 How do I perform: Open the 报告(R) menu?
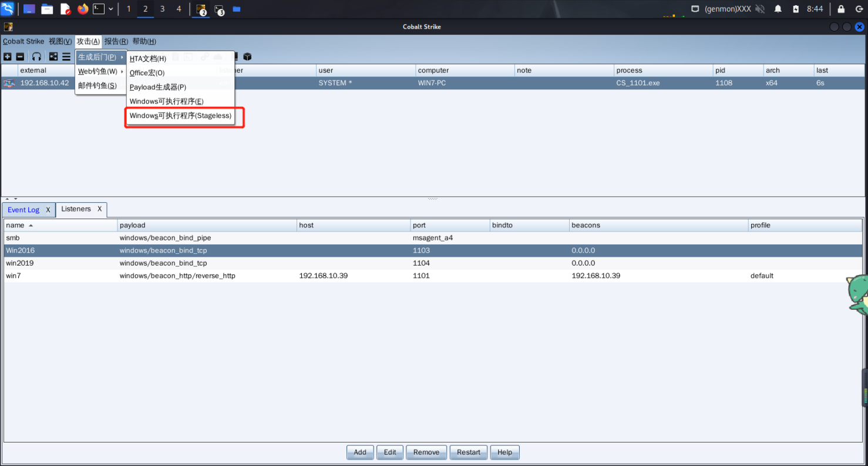116,41
